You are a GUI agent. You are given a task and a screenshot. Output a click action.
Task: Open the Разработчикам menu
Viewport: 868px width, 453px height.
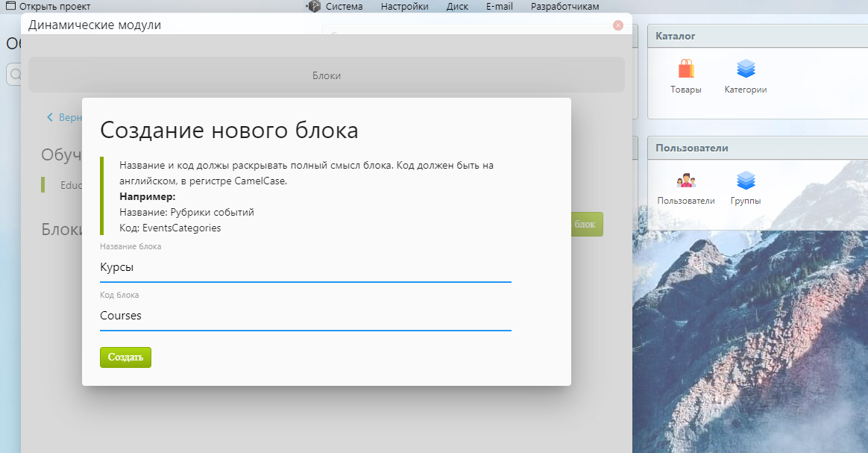[564, 7]
